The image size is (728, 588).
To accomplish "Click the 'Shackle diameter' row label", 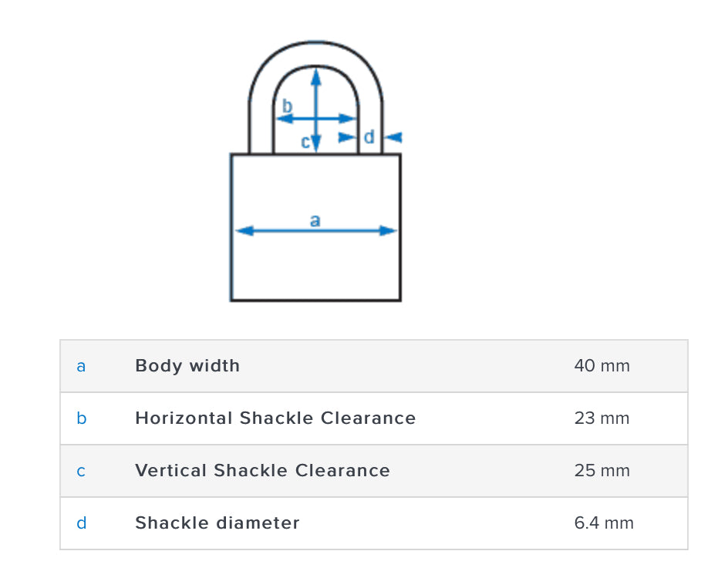I will pyautogui.click(x=217, y=523).
